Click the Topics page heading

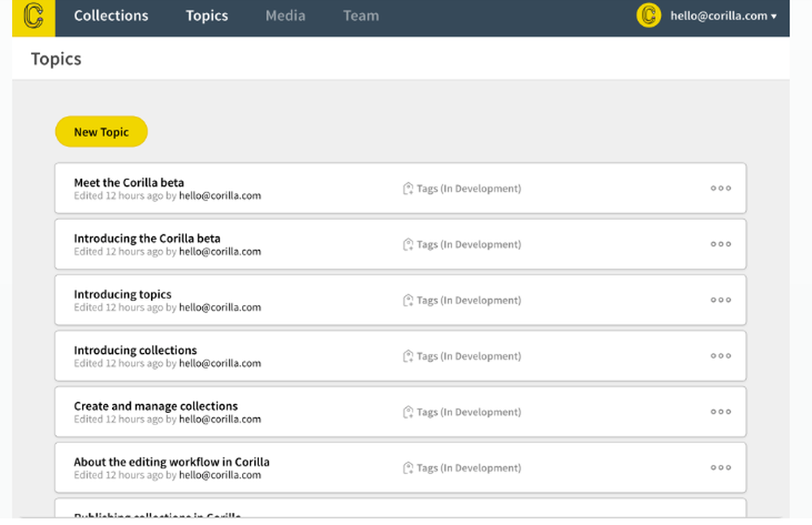click(x=56, y=59)
